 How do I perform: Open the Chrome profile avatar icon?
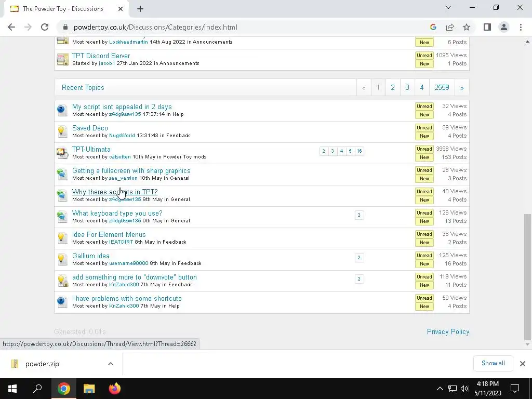pyautogui.click(x=504, y=27)
